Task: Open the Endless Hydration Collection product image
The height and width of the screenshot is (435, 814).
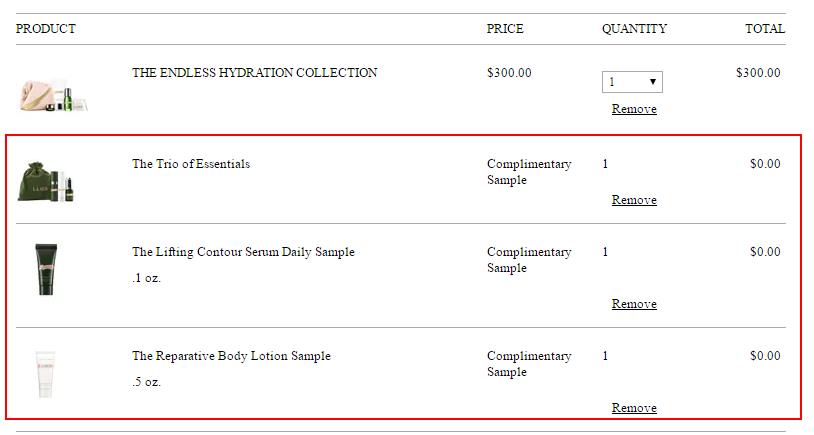Action: 53,94
